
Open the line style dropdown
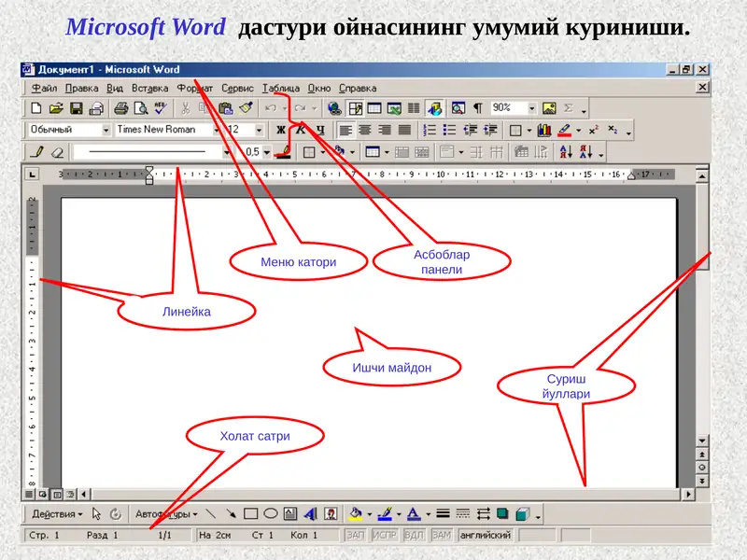pos(227,152)
